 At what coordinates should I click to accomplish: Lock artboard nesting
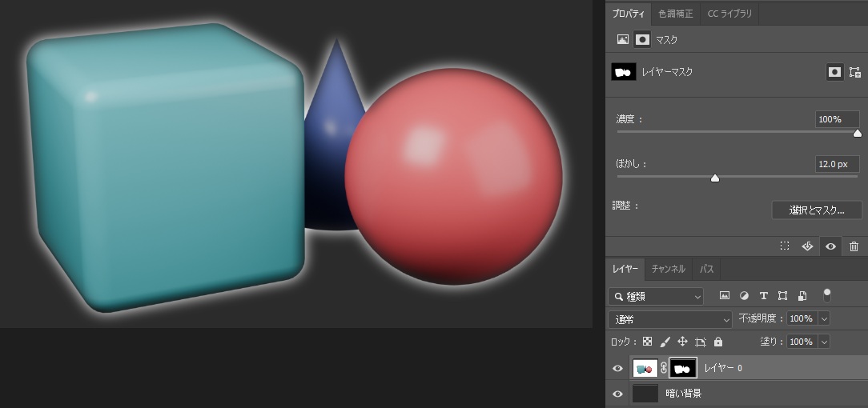701,342
